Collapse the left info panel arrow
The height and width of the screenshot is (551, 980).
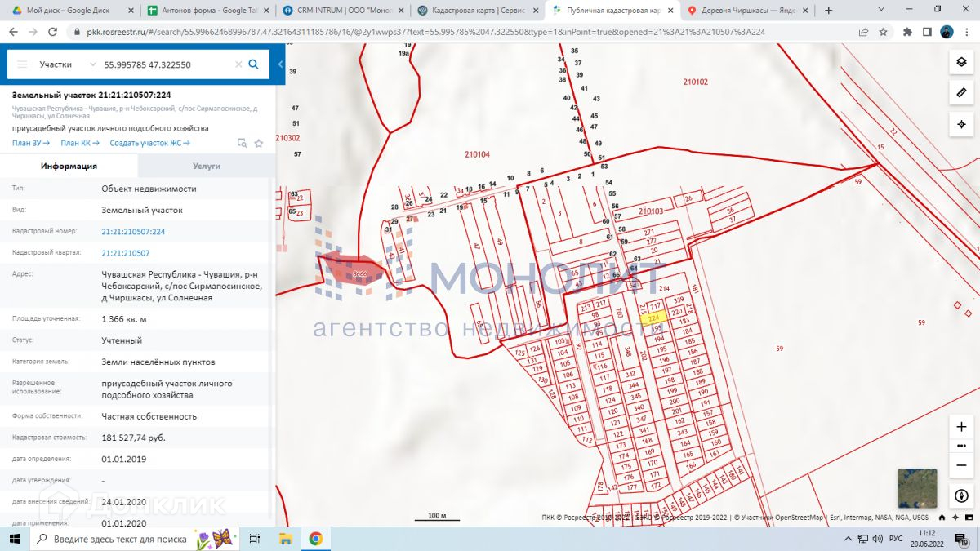[280, 64]
